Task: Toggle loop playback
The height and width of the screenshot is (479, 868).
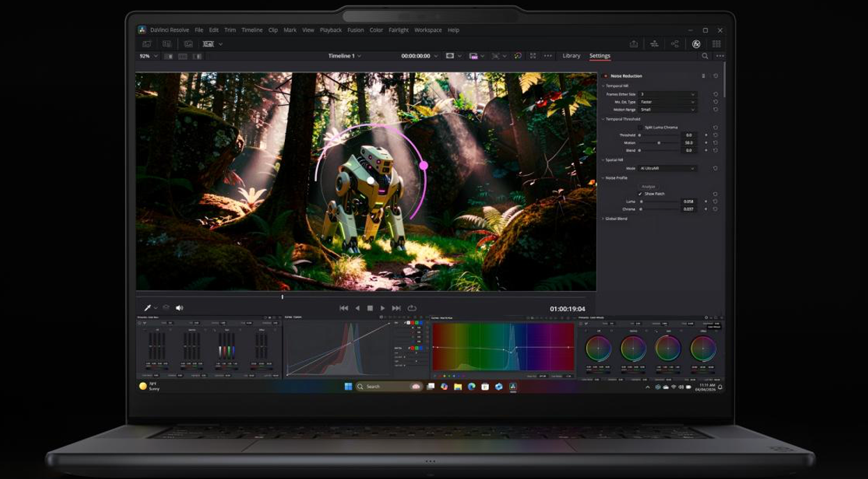Action: (412, 308)
